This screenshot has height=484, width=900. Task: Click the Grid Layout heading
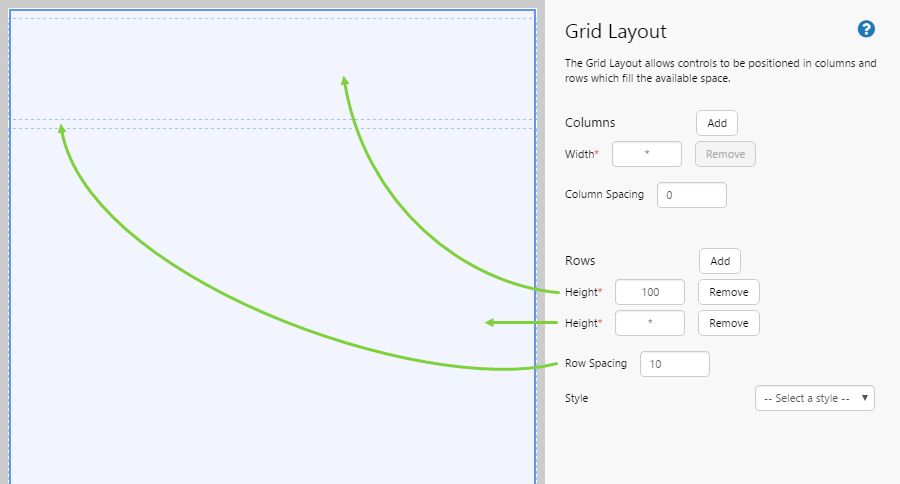tap(615, 31)
